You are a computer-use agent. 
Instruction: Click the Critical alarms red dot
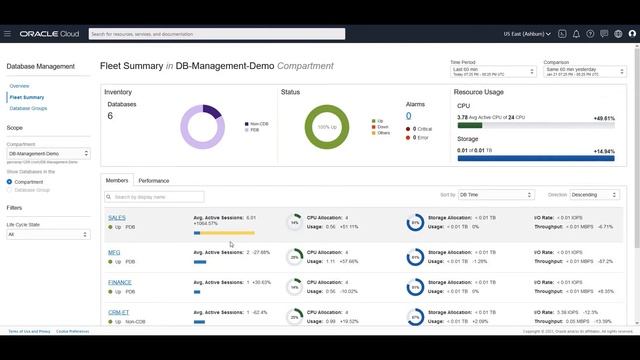[x=408, y=129]
